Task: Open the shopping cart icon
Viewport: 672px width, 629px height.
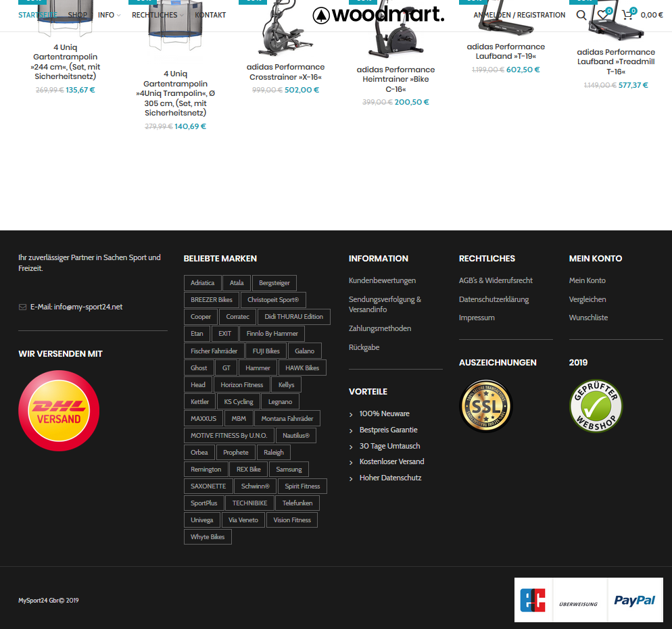Action: point(628,15)
